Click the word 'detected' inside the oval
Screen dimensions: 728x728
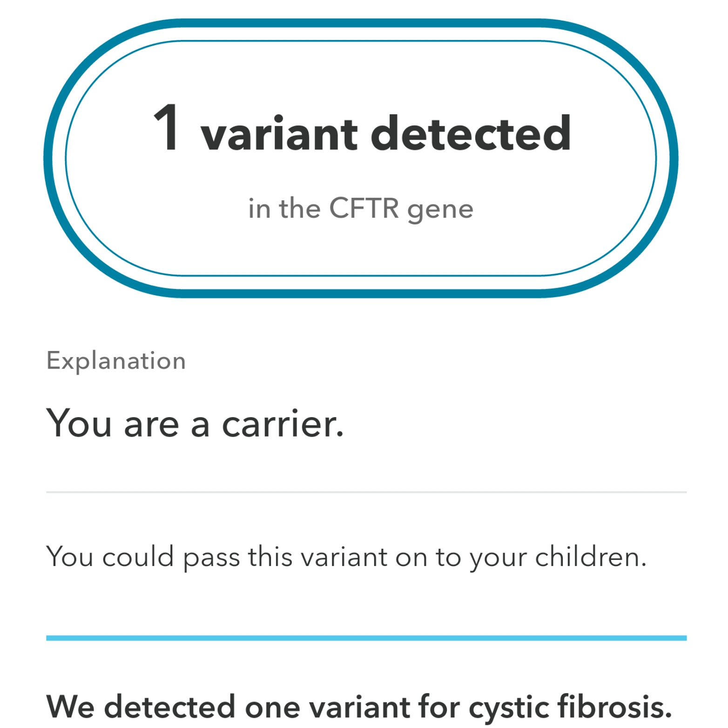[470, 134]
